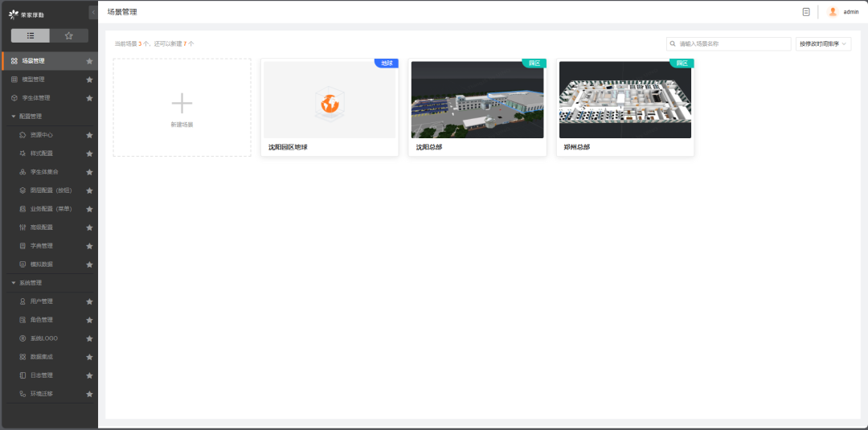This screenshot has width=868, height=430.
Task: Click the 系统LOGO registered icon
Action: [23, 338]
